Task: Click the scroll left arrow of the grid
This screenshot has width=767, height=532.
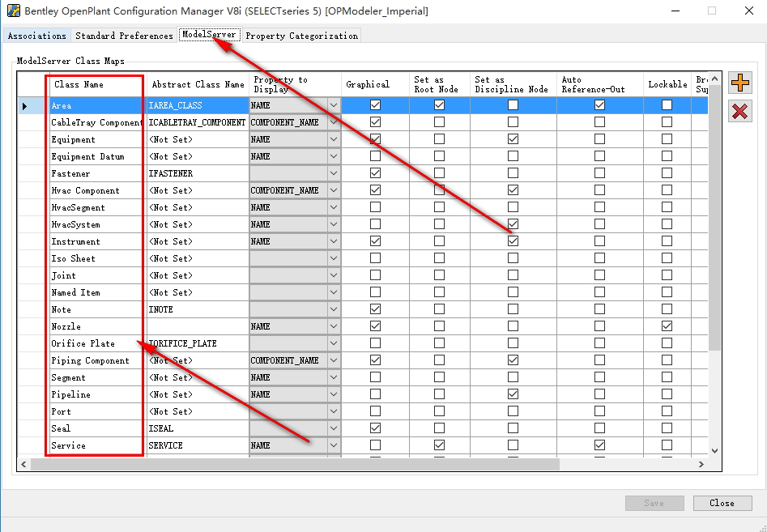Action: pos(23,464)
